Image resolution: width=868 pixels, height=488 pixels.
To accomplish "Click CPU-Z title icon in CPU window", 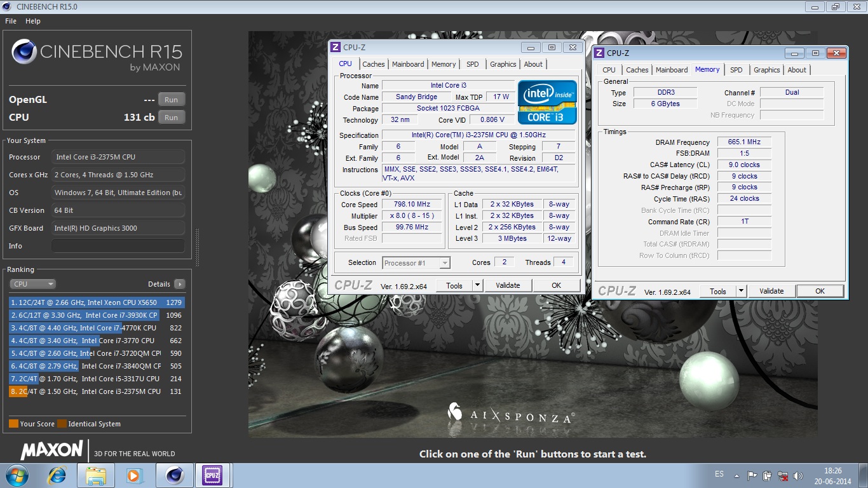I will point(336,47).
